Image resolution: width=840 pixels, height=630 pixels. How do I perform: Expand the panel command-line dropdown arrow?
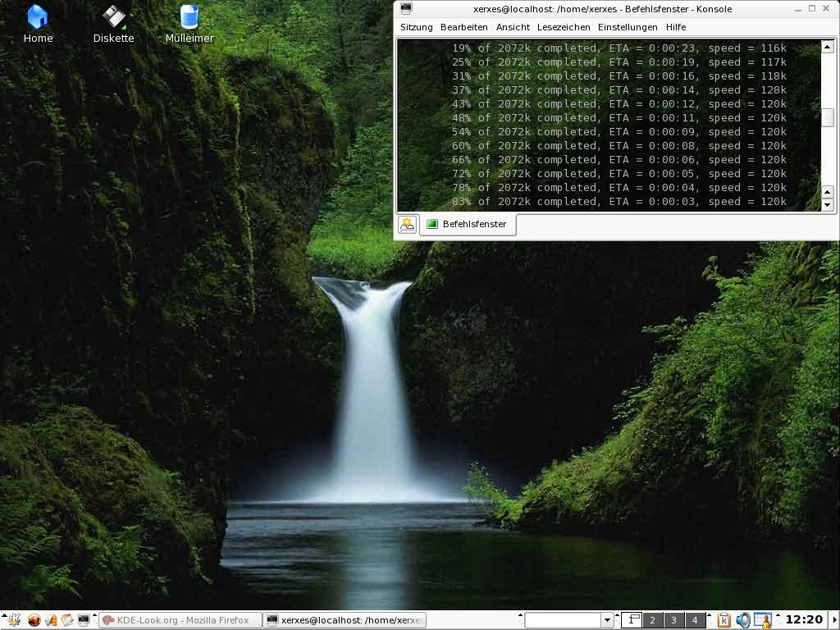(x=607, y=620)
